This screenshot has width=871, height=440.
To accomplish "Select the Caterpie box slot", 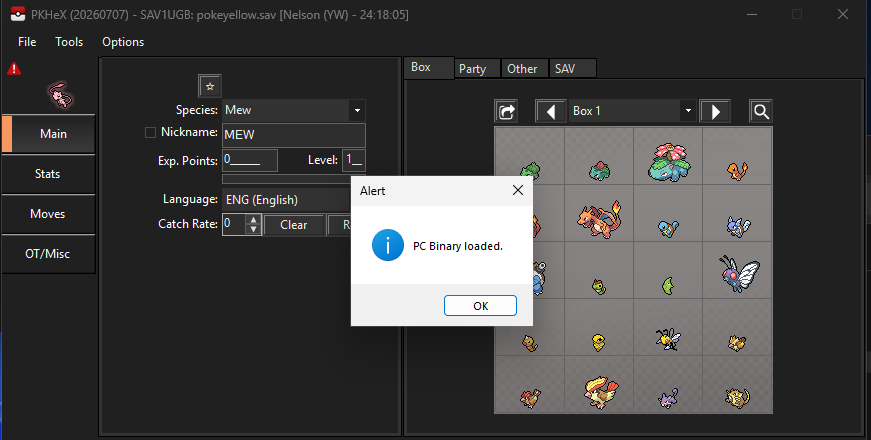I will click(x=599, y=271).
